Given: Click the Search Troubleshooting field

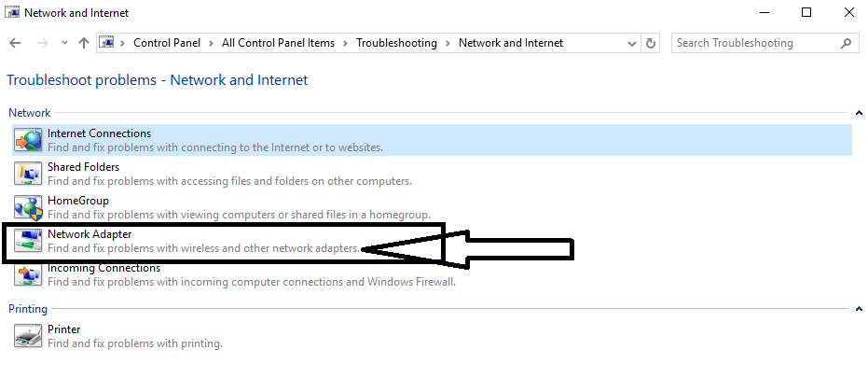Looking at the screenshot, I should 754,43.
